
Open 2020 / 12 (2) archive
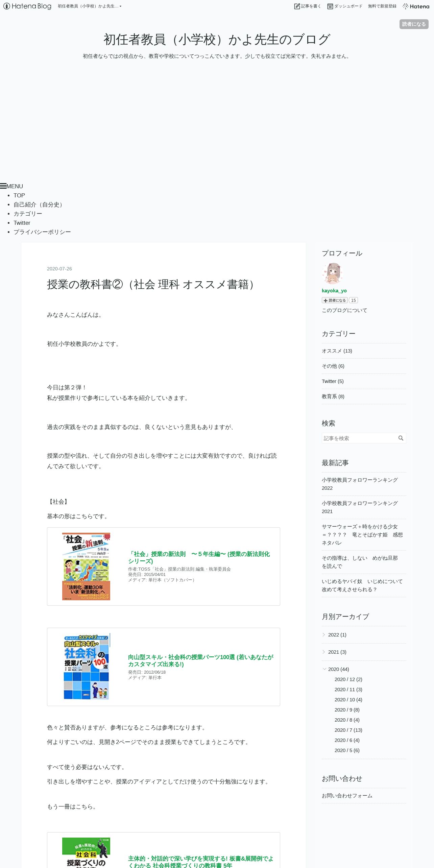click(x=348, y=679)
